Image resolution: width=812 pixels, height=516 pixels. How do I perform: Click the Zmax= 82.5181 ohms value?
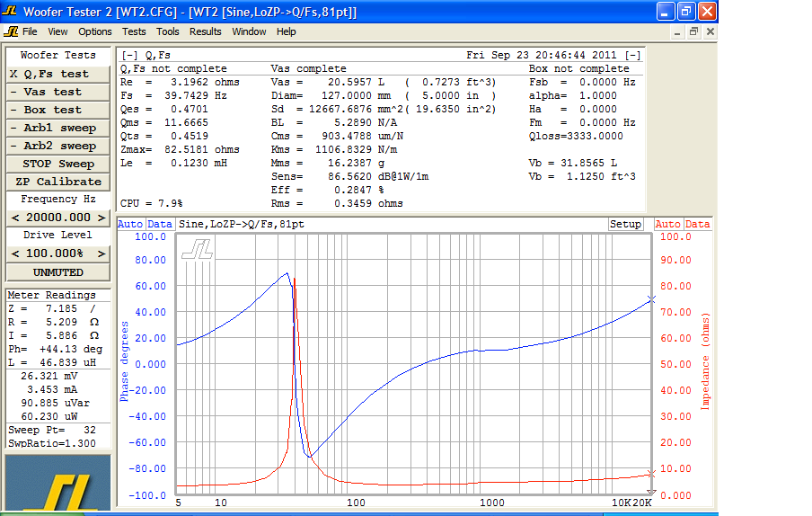click(x=180, y=150)
